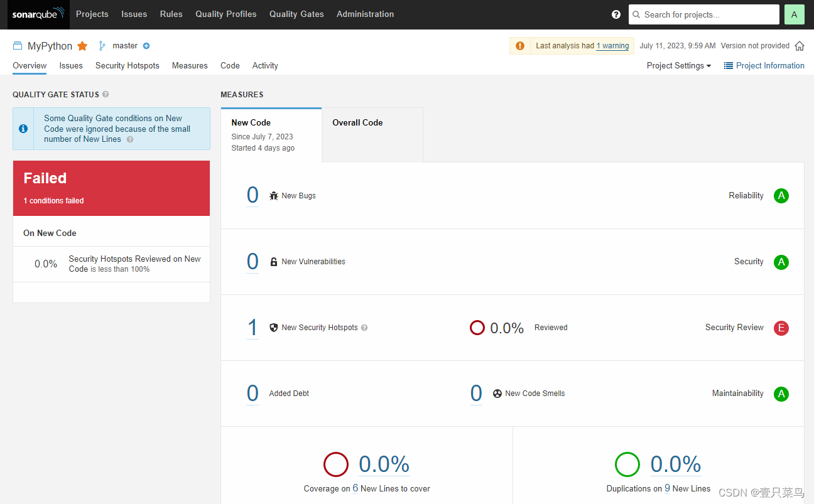Click the Added Debt count 0
The width and height of the screenshot is (814, 504).
252,393
